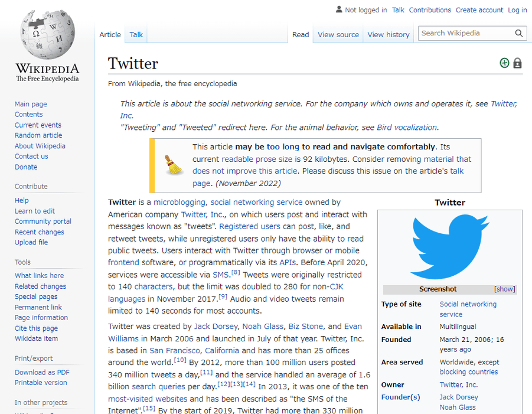The image size is (532, 414).
Task: Click the Upload file link
Action: point(31,242)
